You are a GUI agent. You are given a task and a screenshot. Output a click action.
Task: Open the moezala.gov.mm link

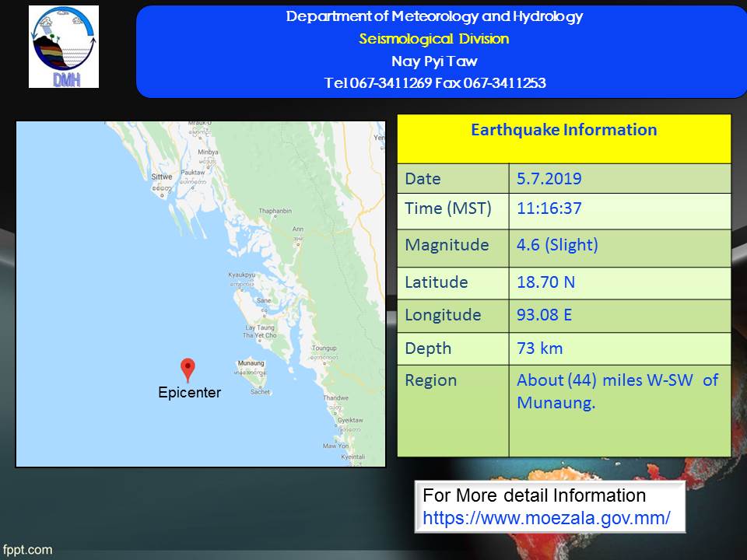click(546, 518)
